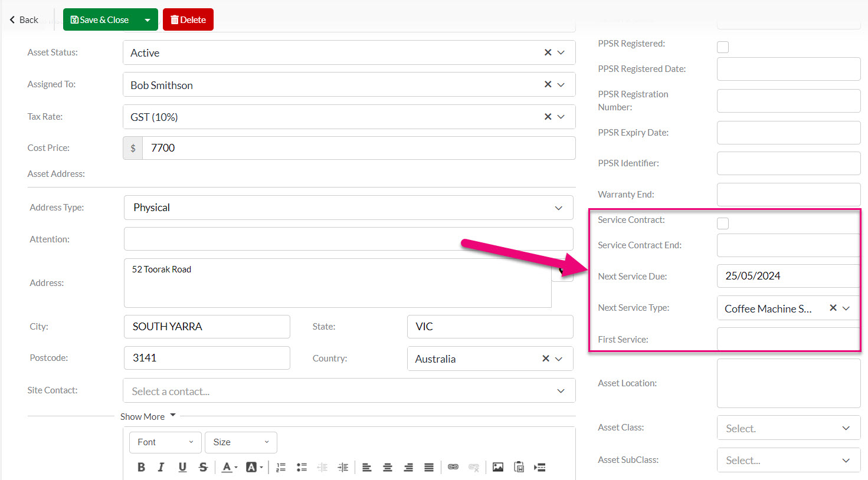Click into the Attention field
Viewport: 868px width, 480px height.
[x=349, y=239]
